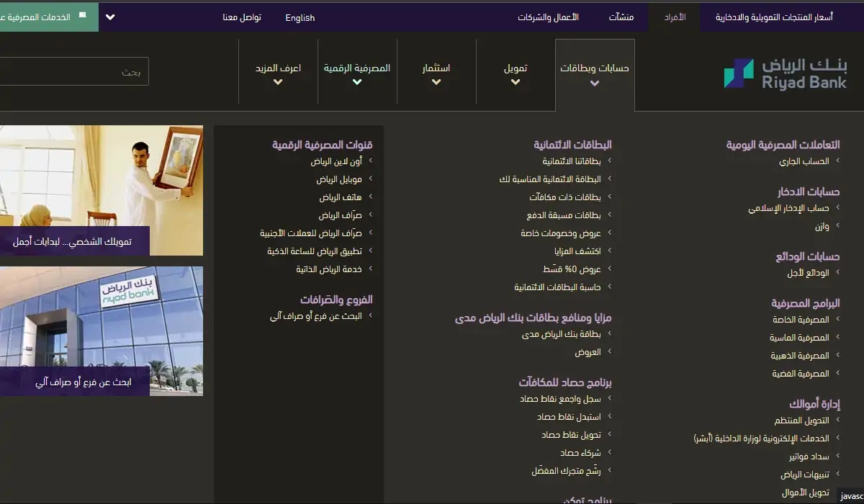Click the Riyad Bank logo
Image resolution: width=864 pixels, height=504 pixels.
(786, 73)
